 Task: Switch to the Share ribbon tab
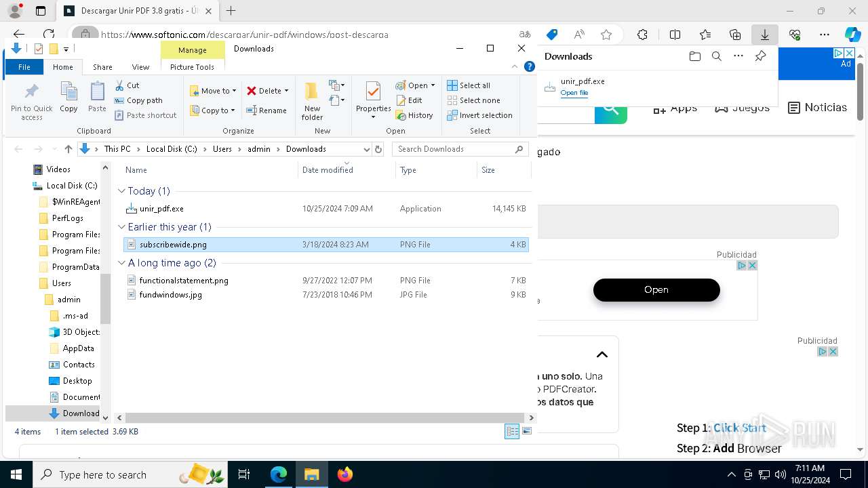pos(102,67)
